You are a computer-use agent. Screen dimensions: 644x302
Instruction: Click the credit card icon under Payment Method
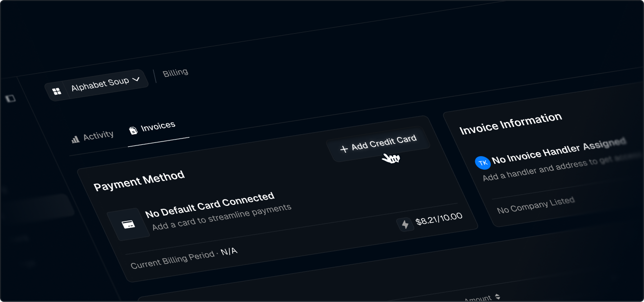129,223
